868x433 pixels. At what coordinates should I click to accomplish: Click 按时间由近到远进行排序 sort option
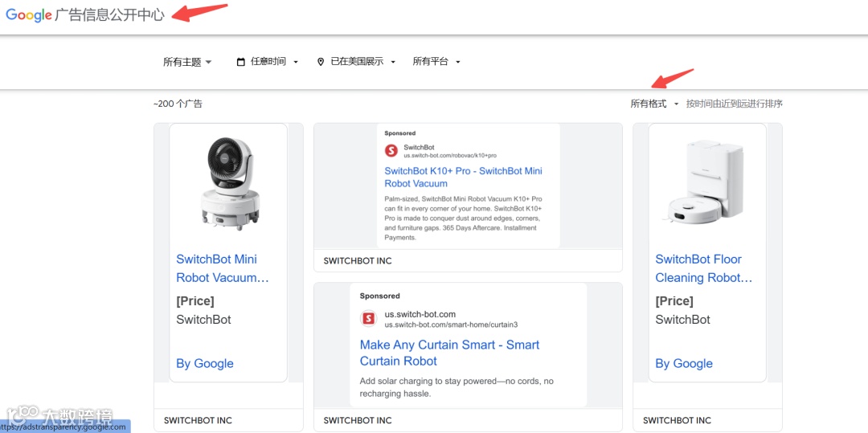pos(734,104)
